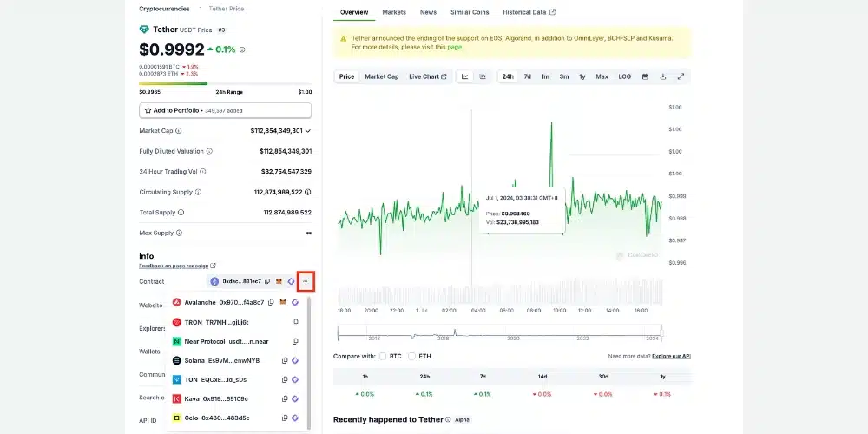Image resolution: width=868 pixels, height=434 pixels.
Task: Copy the Celo contract address
Action: click(285, 418)
